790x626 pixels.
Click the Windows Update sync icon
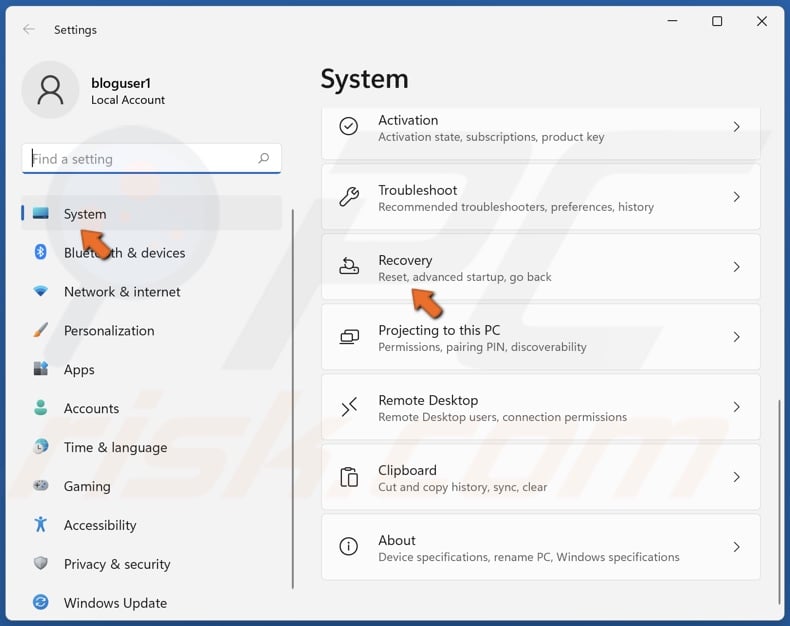tap(41, 602)
